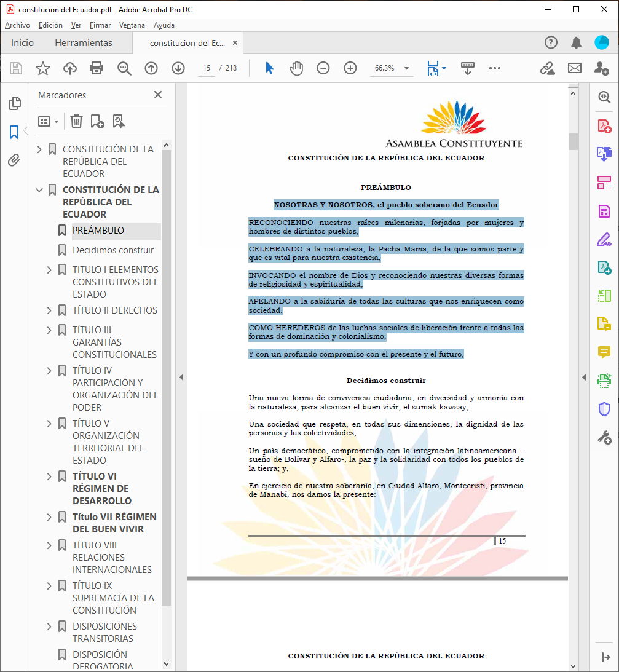
Task: Open the Edición menu
Action: tap(50, 25)
